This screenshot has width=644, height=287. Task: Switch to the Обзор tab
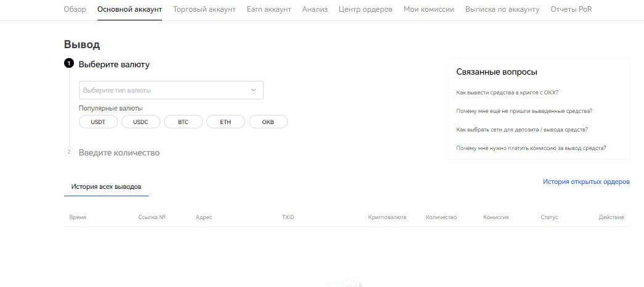(75, 9)
